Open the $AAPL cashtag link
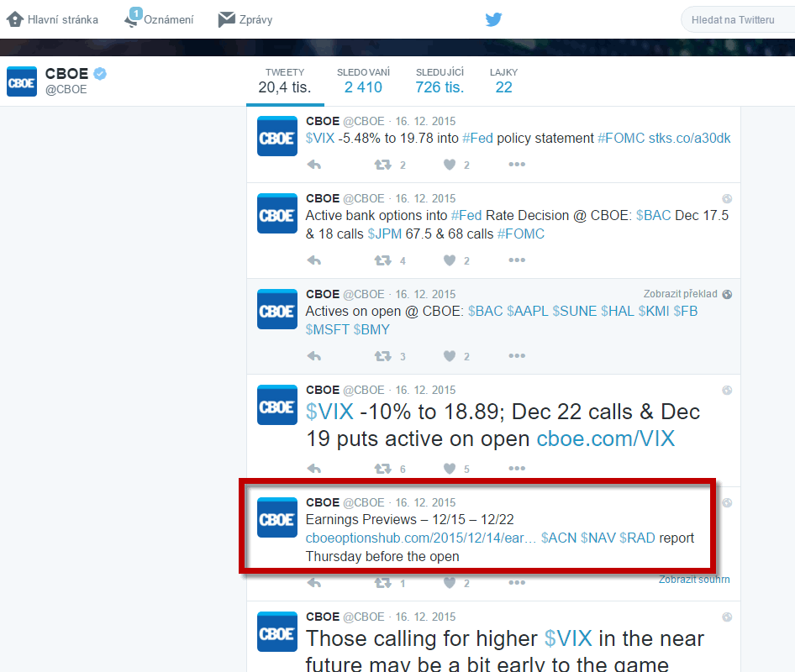Image resolution: width=795 pixels, height=672 pixels. (527, 311)
